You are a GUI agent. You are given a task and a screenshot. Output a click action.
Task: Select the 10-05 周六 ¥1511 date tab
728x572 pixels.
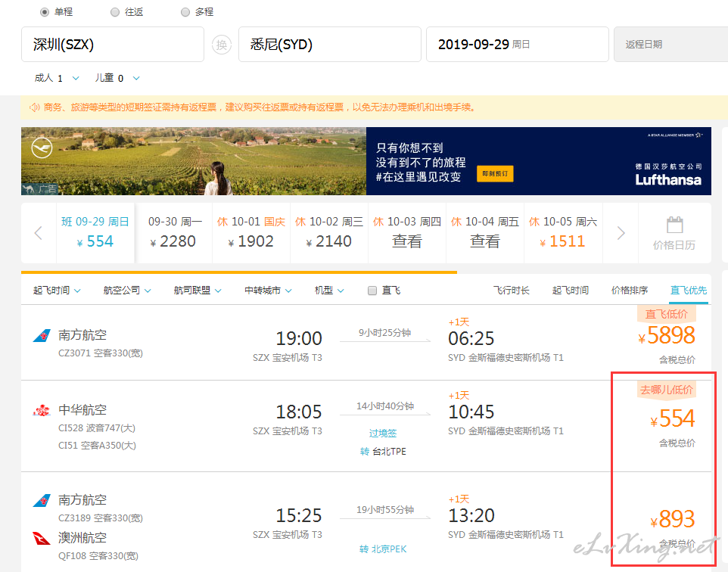(563, 232)
